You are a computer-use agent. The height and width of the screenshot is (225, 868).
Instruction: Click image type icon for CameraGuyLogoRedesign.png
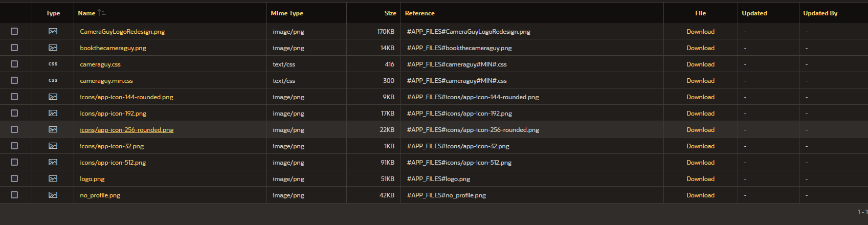(53, 31)
